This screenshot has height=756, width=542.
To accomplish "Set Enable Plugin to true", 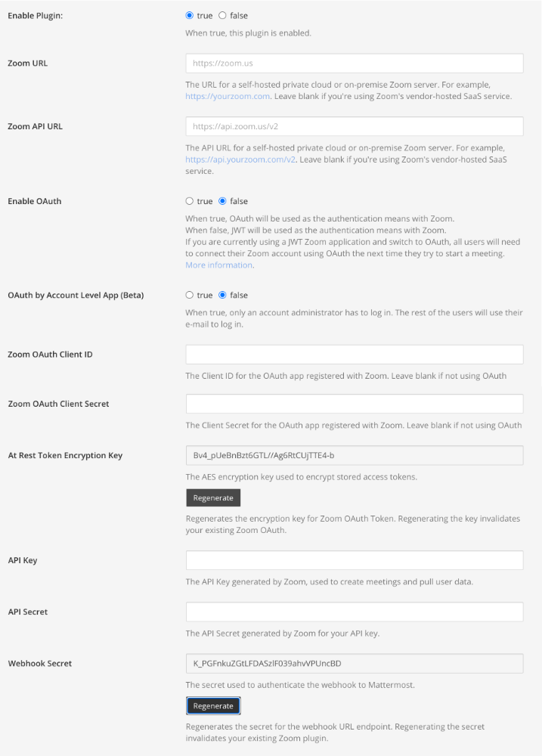I will (190, 15).
